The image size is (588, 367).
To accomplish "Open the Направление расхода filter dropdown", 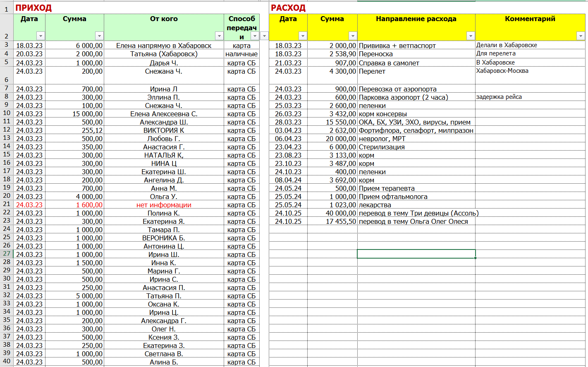I will click(470, 36).
